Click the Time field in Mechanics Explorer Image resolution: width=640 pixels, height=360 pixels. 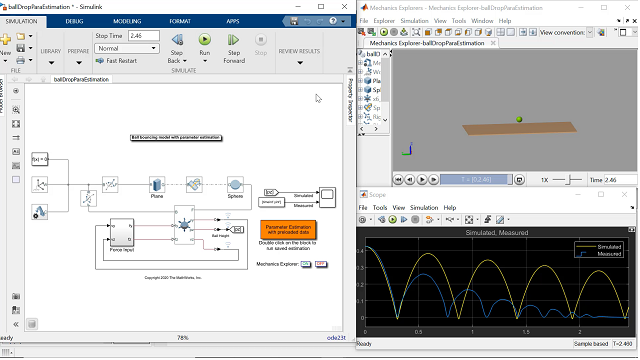pyautogui.click(x=620, y=180)
